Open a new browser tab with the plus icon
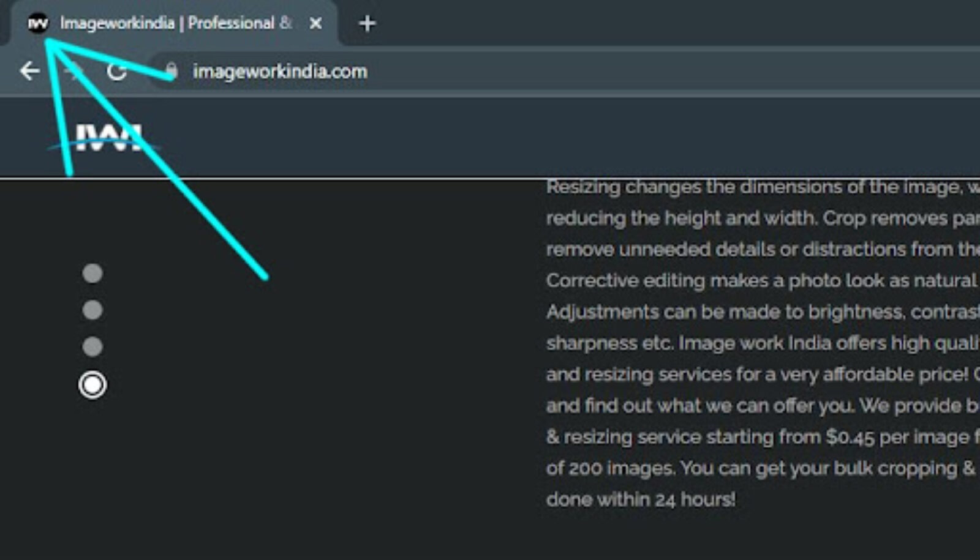980x560 pixels. click(366, 23)
